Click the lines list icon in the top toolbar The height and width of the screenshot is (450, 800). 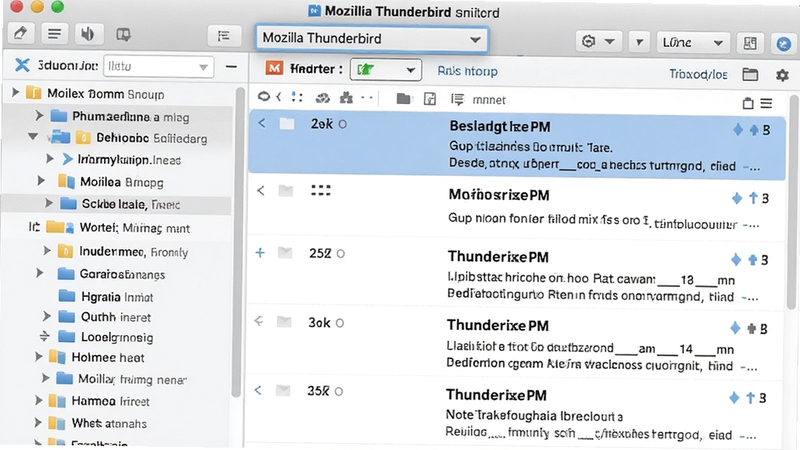[x=54, y=34]
